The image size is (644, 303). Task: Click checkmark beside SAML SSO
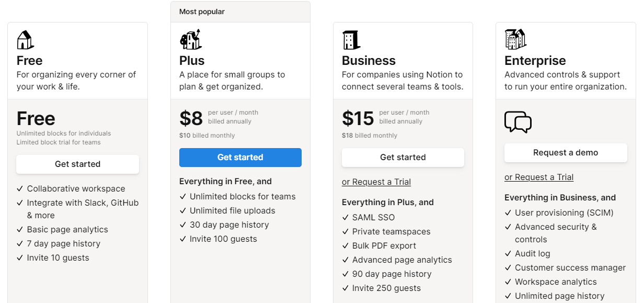tap(345, 218)
